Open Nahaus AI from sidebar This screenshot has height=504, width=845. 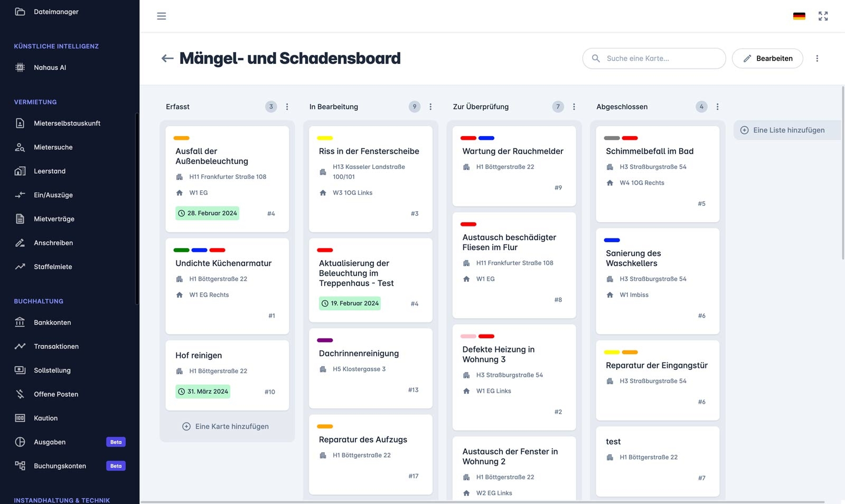coord(50,68)
